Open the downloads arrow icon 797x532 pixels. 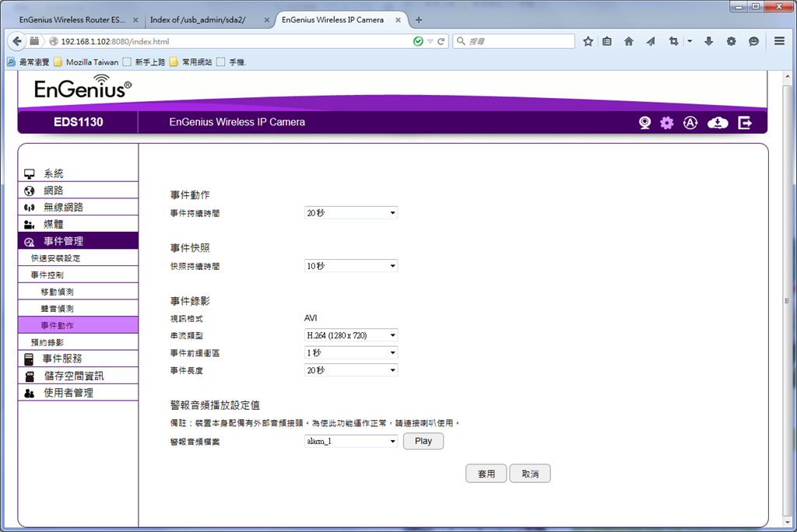point(708,41)
